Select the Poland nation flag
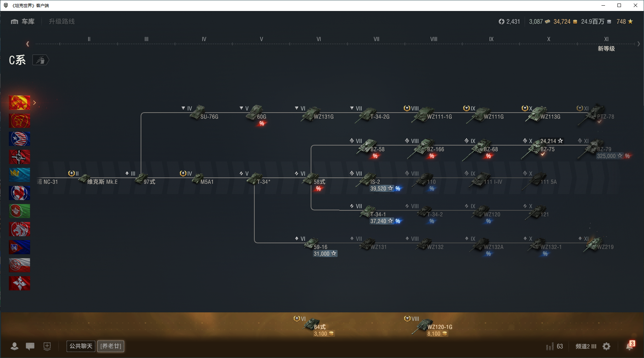Screen dimensions: 644x358 tap(19, 265)
